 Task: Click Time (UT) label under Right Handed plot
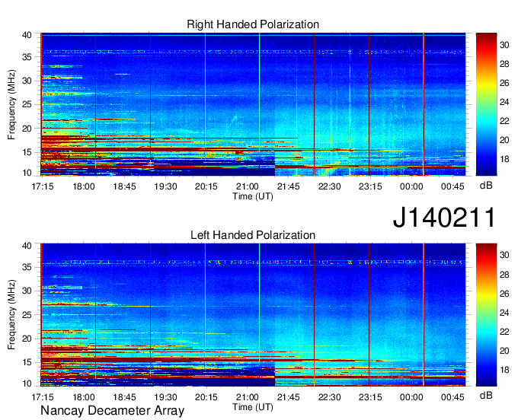click(253, 196)
